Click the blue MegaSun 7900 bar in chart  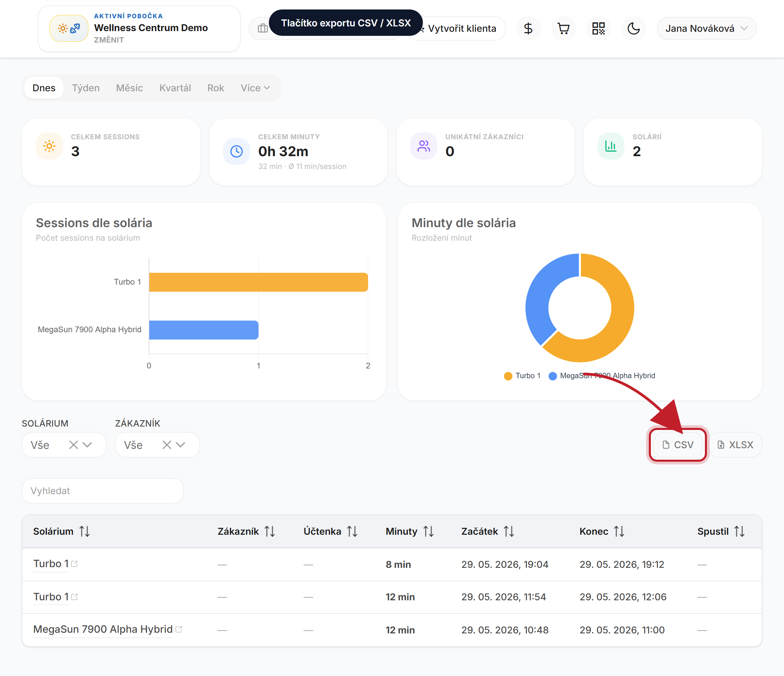(203, 330)
